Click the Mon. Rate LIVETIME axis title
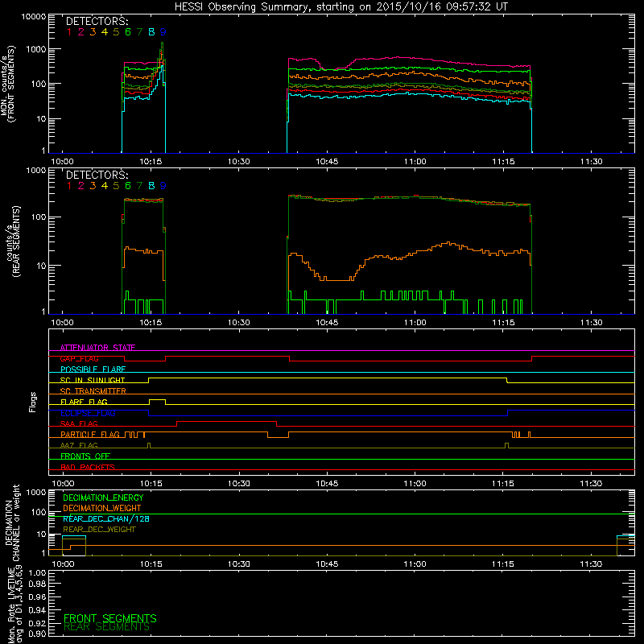The width and height of the screenshot is (644, 644). pyautogui.click(x=15, y=605)
